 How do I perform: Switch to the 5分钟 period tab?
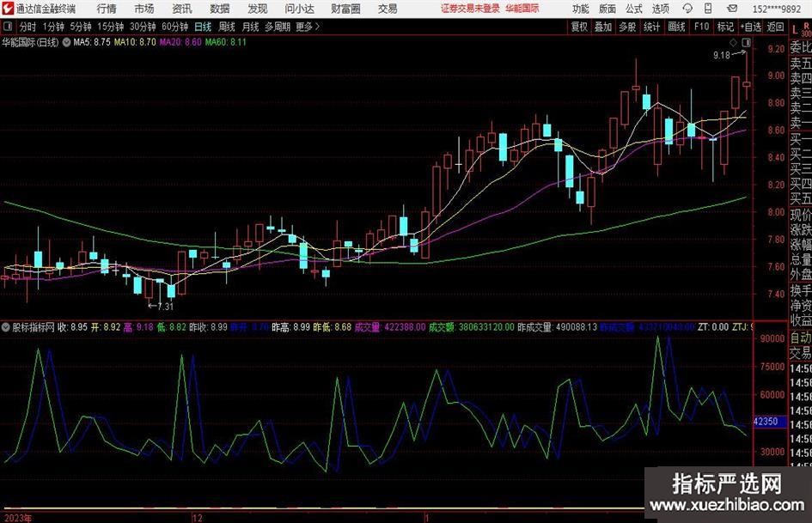coord(80,27)
